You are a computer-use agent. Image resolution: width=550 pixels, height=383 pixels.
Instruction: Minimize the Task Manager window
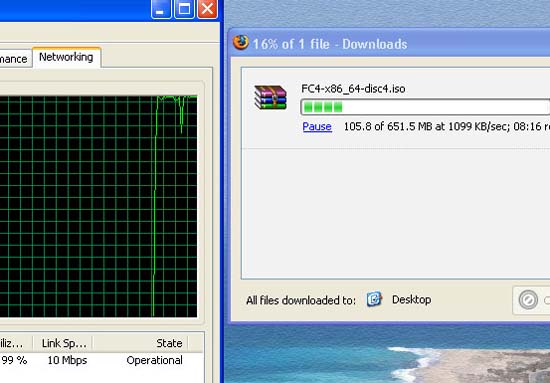pos(161,9)
